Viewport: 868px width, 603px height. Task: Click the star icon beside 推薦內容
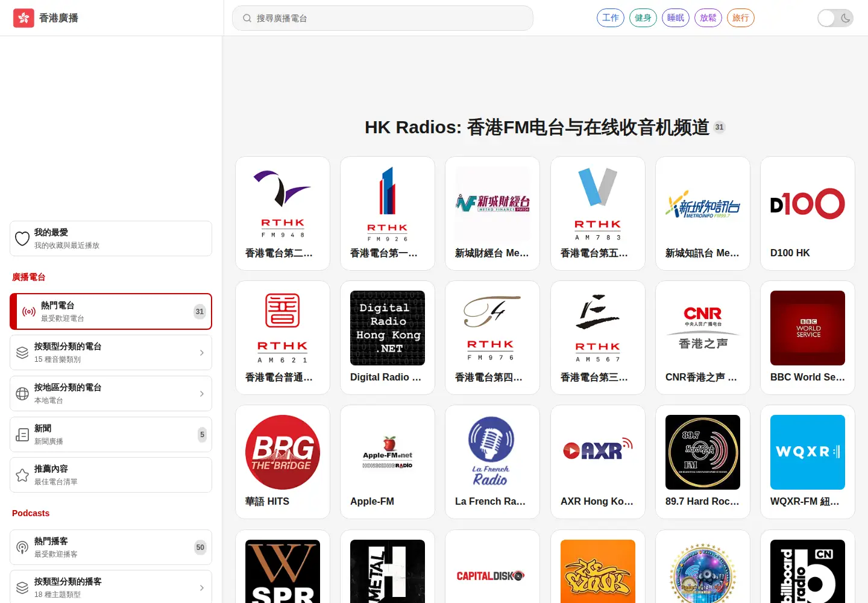pos(22,475)
